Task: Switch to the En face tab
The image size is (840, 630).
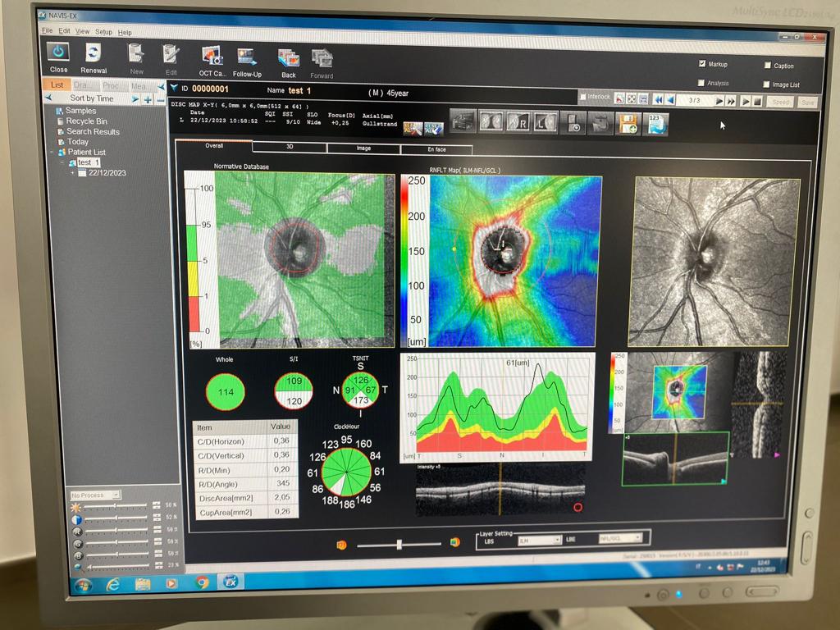Action: (436, 149)
